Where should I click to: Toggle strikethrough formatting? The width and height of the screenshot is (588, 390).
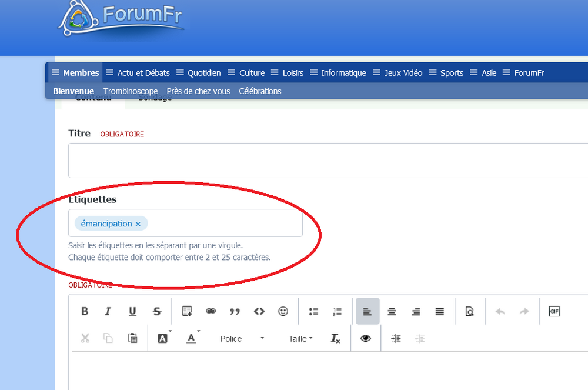(x=156, y=312)
